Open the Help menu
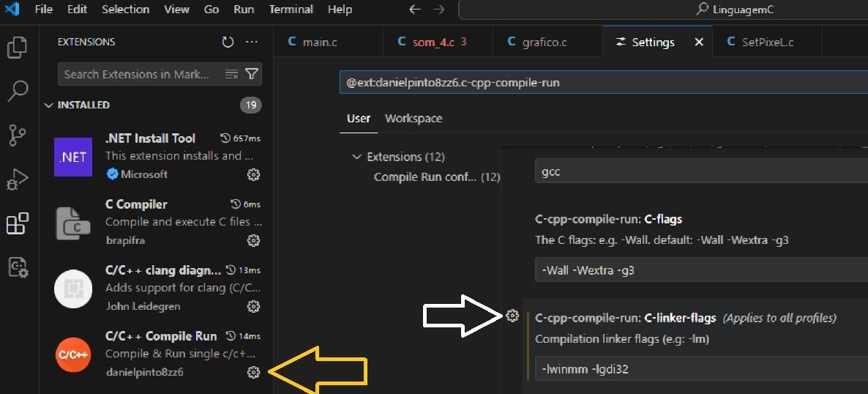This screenshot has width=868, height=394. tap(340, 10)
